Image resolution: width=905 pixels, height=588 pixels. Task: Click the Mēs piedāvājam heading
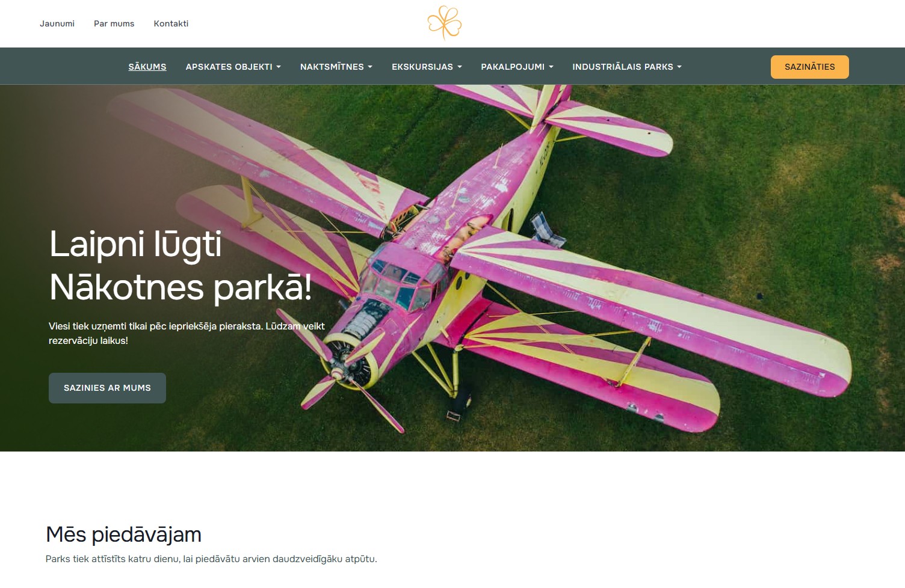tap(123, 534)
